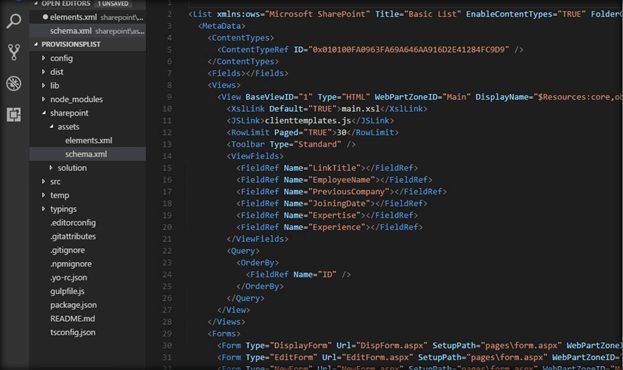The width and height of the screenshot is (623, 370).
Task: Select the solution folder name
Action: (x=72, y=168)
